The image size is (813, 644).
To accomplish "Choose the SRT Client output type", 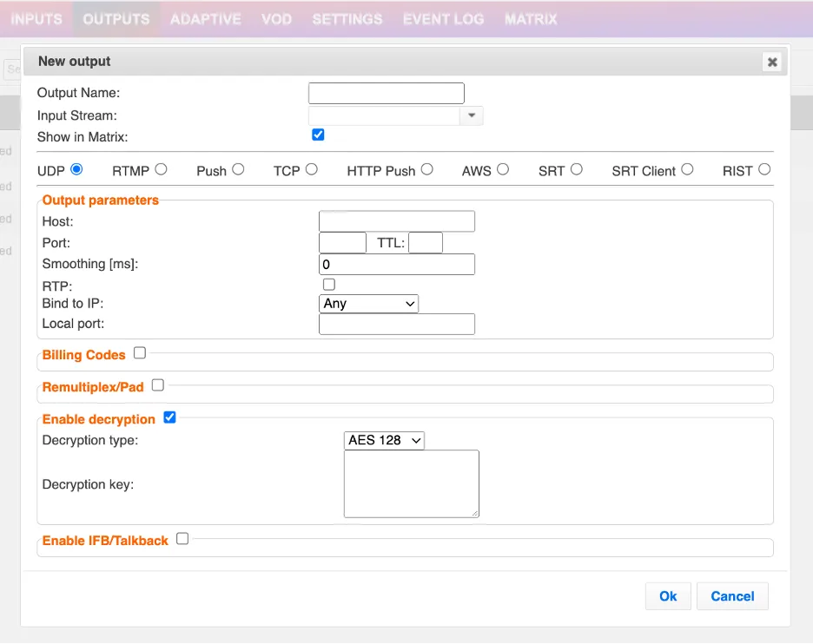I will point(687,169).
